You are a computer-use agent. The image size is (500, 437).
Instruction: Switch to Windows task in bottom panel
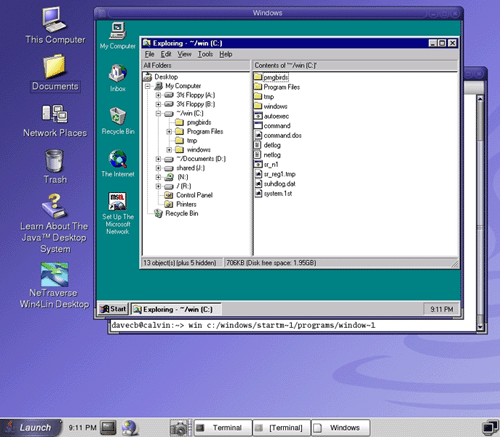[340, 428]
